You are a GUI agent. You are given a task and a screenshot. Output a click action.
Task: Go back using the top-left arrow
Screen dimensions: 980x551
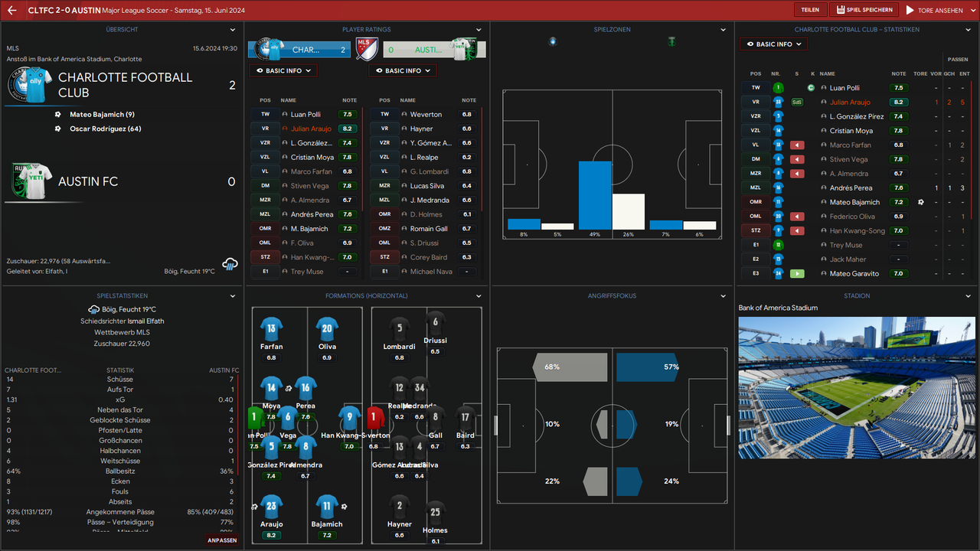(x=11, y=11)
